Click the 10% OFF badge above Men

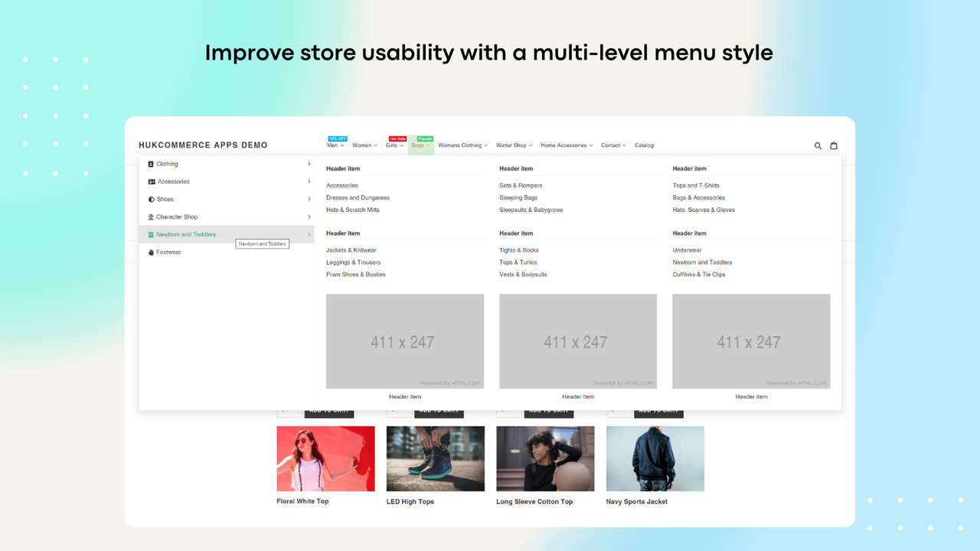pos(337,139)
